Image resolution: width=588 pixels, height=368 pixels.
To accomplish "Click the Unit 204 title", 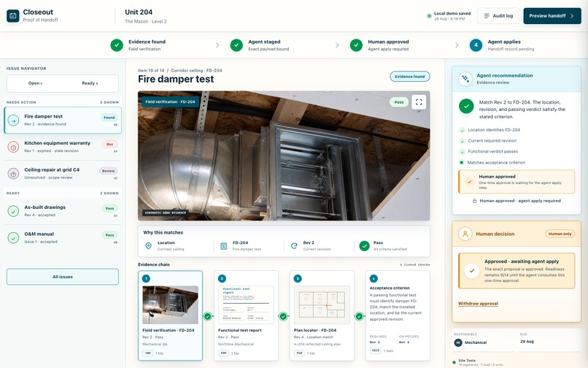I will [139, 12].
